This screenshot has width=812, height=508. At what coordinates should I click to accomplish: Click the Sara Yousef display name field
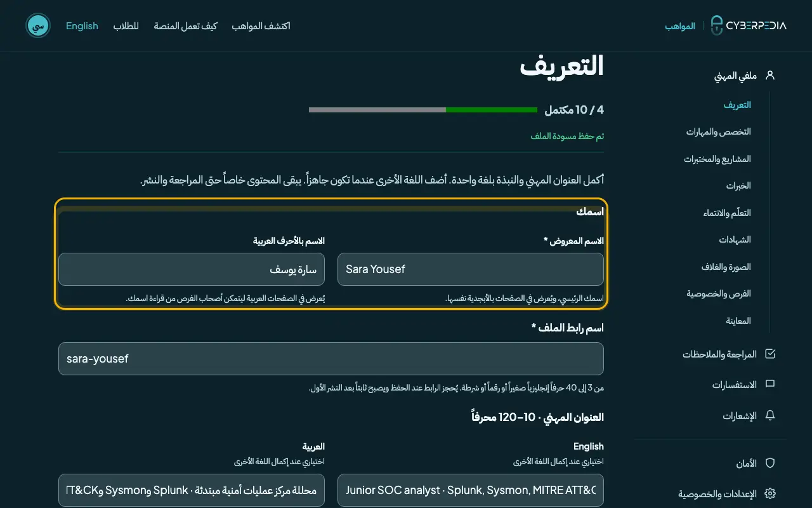coord(471,269)
